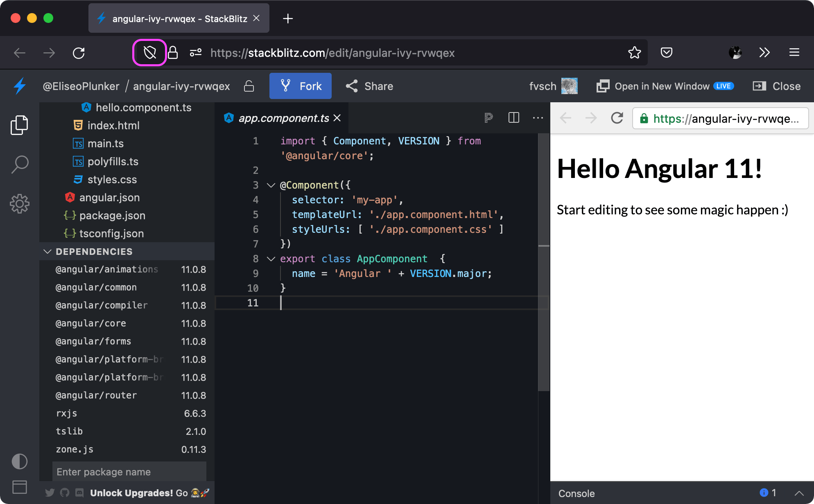Toggle the project privacy lock

[249, 86]
